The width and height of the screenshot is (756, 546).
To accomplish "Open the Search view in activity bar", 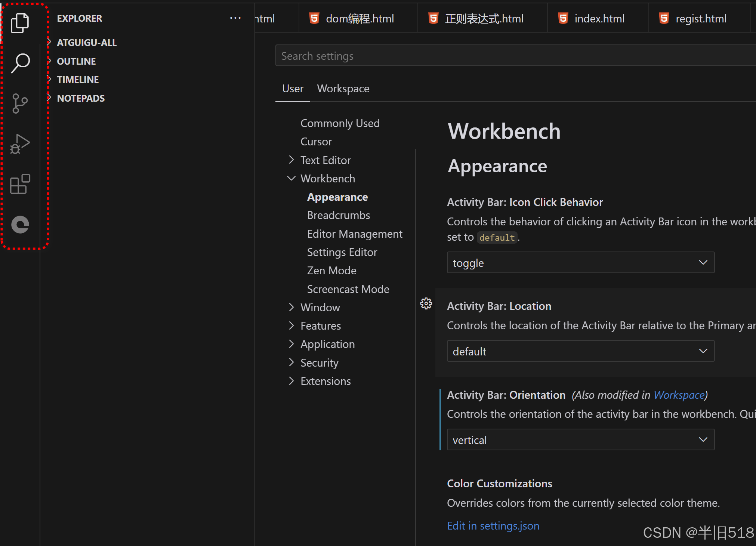I will (20, 63).
